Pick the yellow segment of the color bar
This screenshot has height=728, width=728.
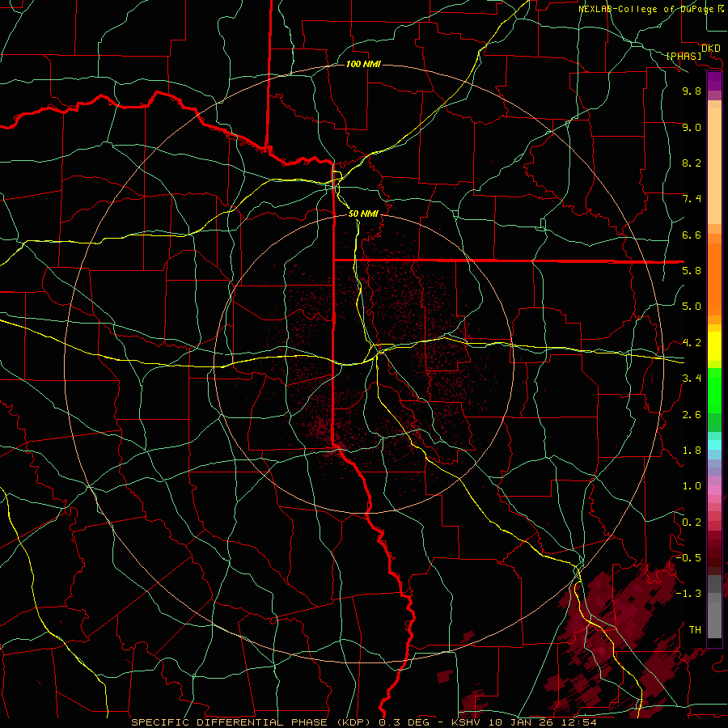pyautogui.click(x=714, y=346)
